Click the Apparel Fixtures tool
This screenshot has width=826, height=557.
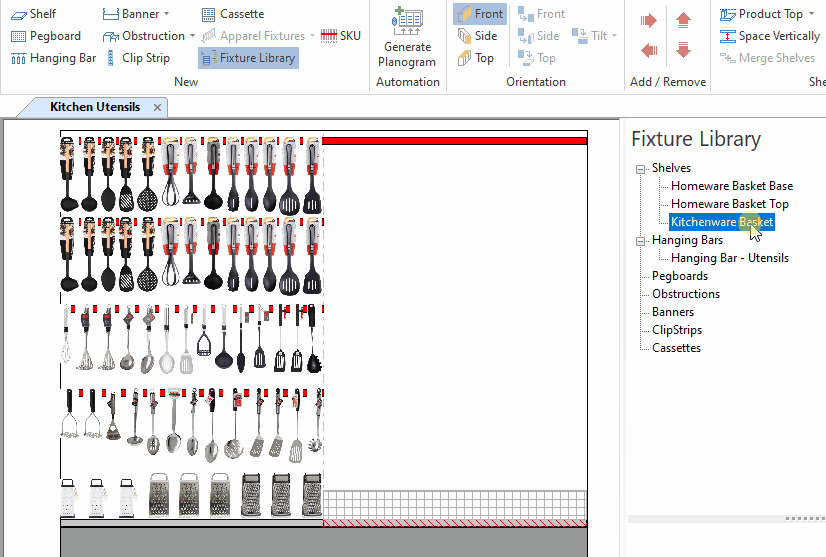coord(253,36)
